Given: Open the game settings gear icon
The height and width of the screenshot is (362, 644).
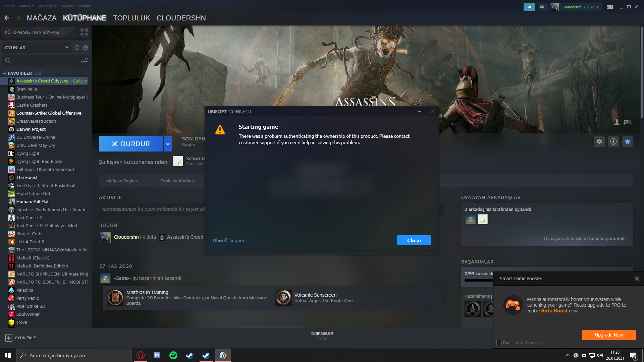Looking at the screenshot, I should (x=599, y=141).
